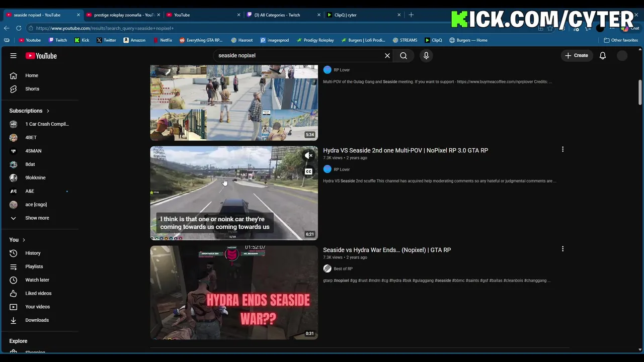Image resolution: width=644 pixels, height=362 pixels.
Task: Open more options for Hydra VS Seaside video
Action: click(x=562, y=149)
